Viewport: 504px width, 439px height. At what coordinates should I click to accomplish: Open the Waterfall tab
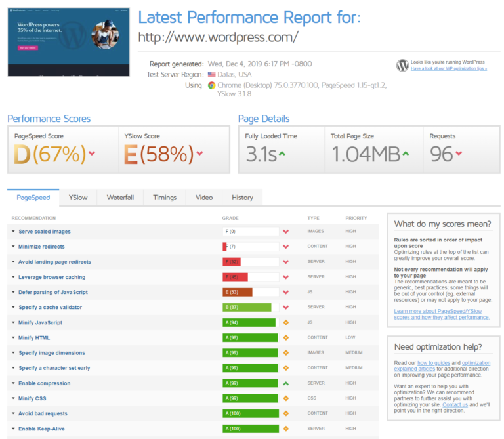click(x=120, y=198)
